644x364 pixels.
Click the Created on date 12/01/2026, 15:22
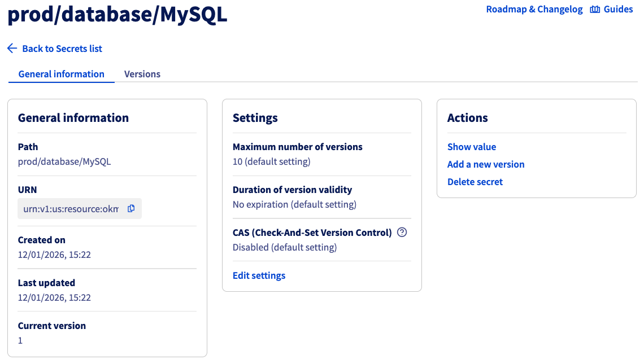pyautogui.click(x=54, y=255)
